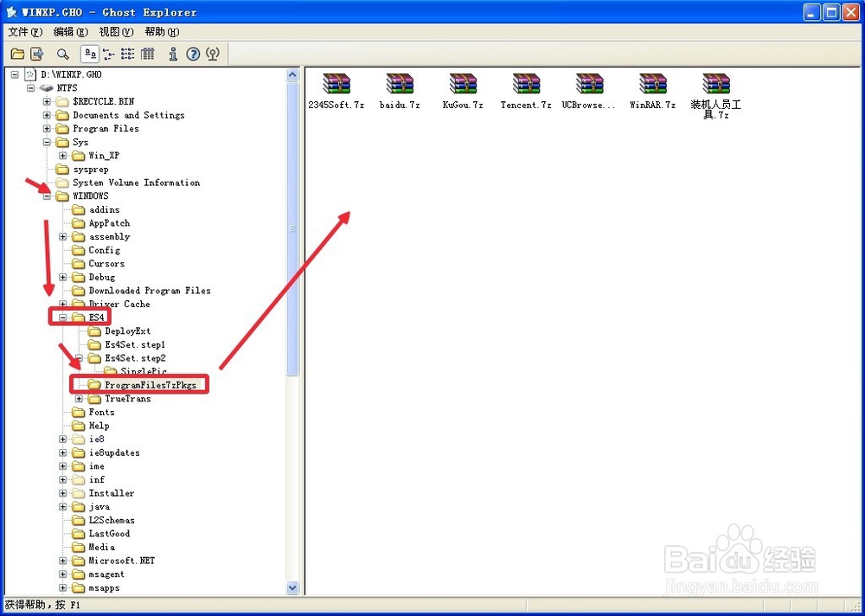Viewport: 865px width, 616px height.
Task: Switch to small icons view
Action: click(109, 54)
